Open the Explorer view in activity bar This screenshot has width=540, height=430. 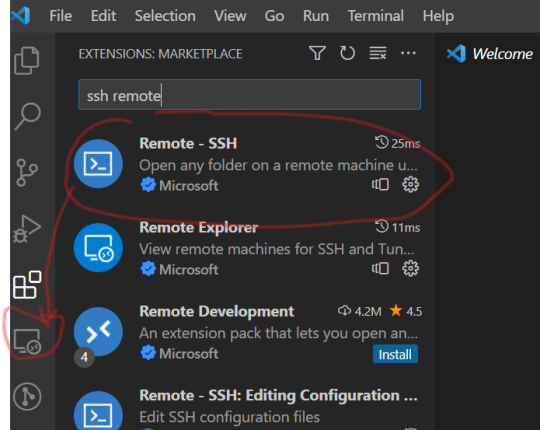pyautogui.click(x=27, y=60)
